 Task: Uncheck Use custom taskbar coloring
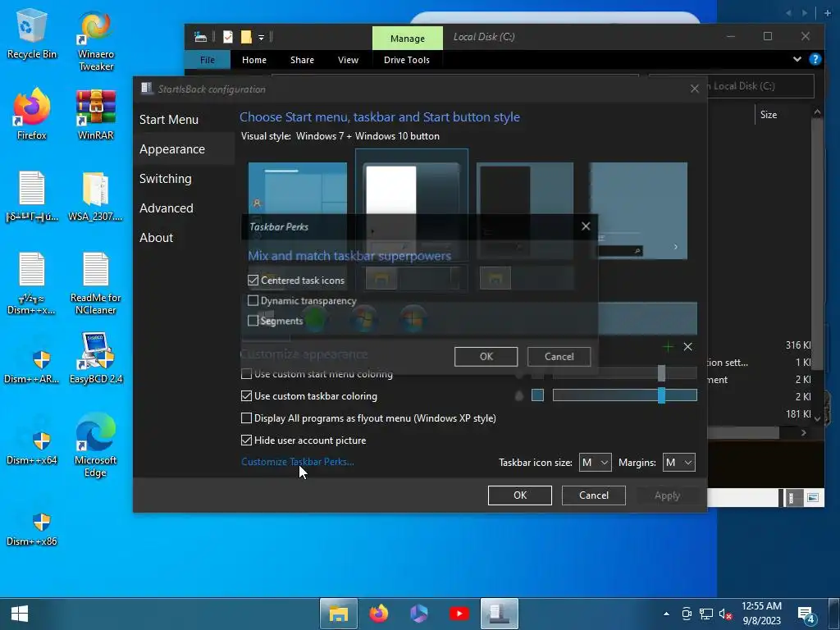pos(246,396)
